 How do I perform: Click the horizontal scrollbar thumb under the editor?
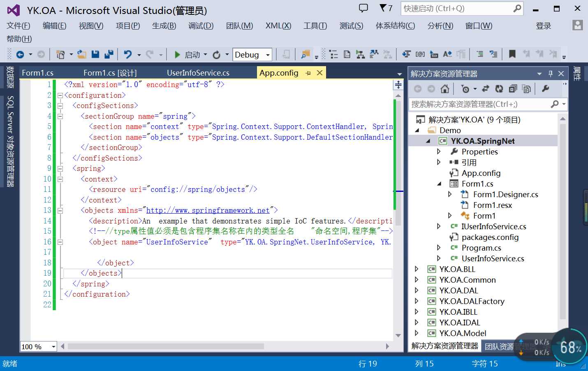point(166,346)
